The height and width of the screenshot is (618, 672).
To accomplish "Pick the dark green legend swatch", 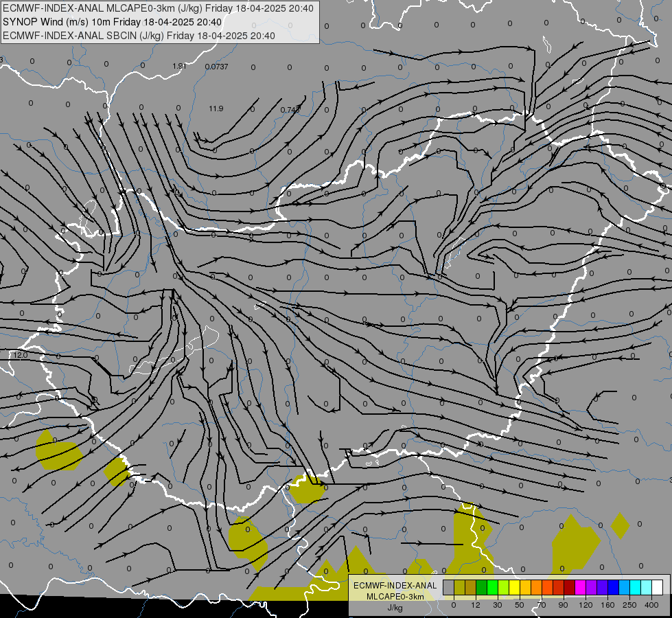I will pos(482,588).
